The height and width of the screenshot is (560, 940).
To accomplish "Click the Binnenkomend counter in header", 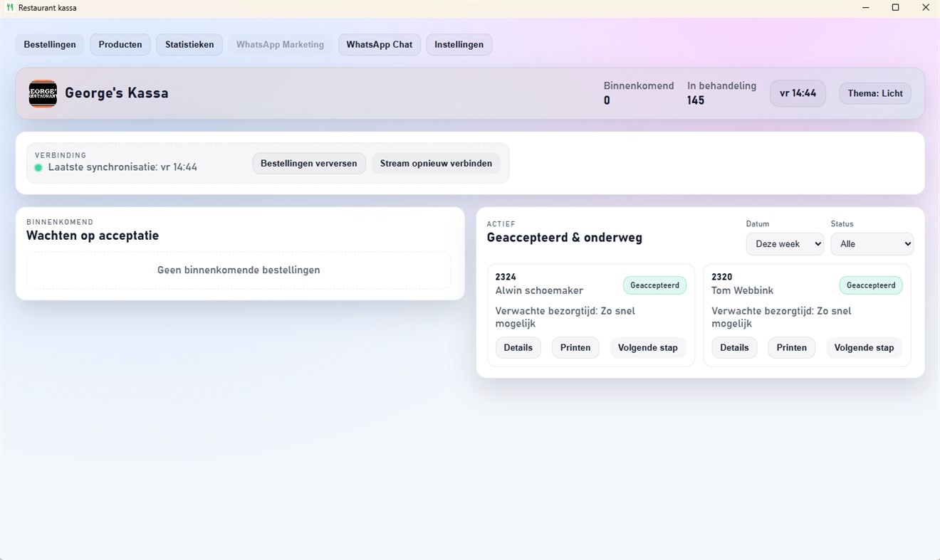I will (639, 93).
